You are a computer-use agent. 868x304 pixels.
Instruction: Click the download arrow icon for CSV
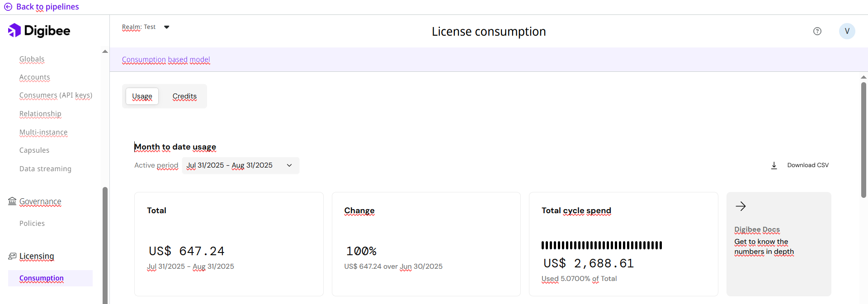coord(774,165)
